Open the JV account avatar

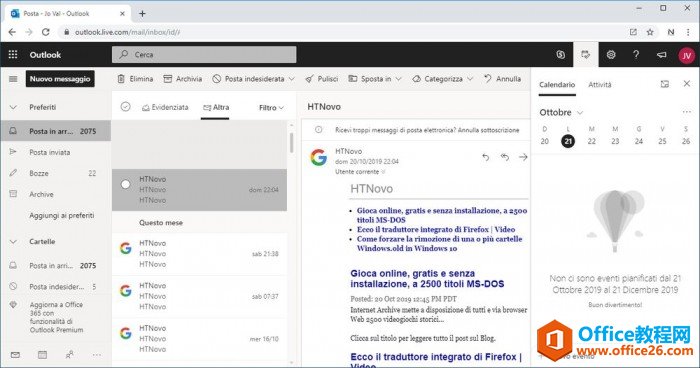click(x=686, y=55)
